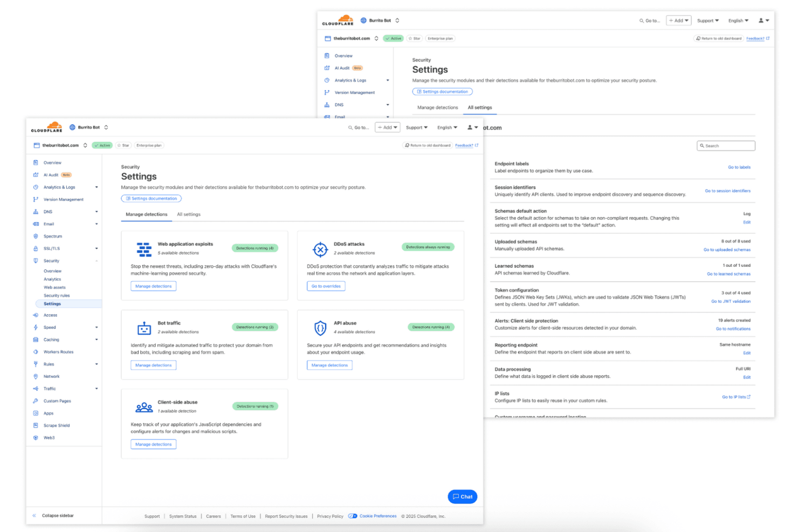Click the Custom Pages icon in the front sidebar
Screen dimensions: 798x532
[36, 401]
